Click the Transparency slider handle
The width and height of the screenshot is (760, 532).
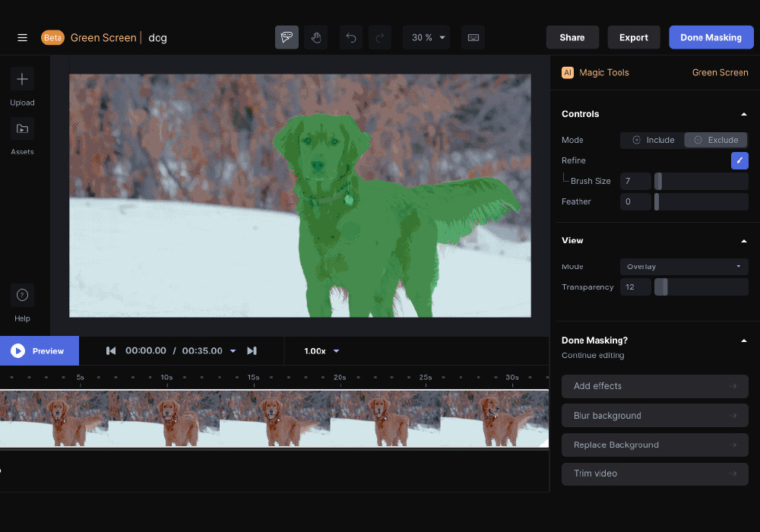pyautogui.click(x=661, y=287)
